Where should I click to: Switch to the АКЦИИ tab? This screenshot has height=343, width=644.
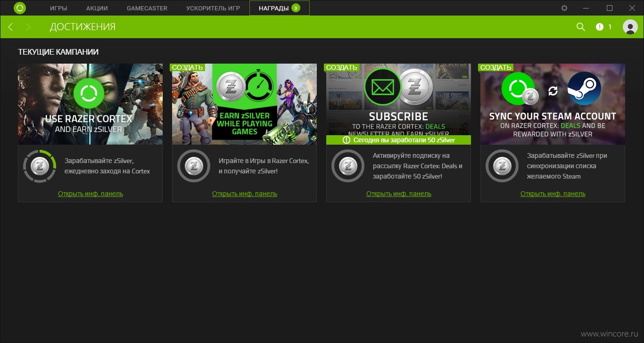[x=97, y=8]
